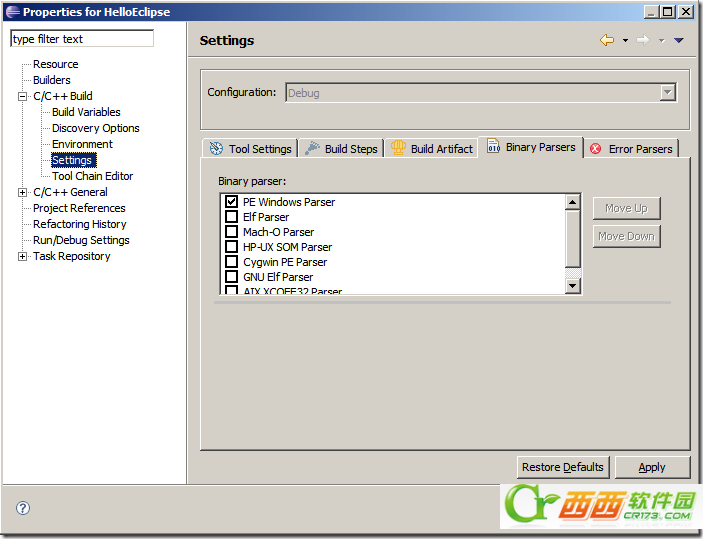Expand the Task Repository tree node
The width and height of the screenshot is (703, 539).
(x=22, y=256)
